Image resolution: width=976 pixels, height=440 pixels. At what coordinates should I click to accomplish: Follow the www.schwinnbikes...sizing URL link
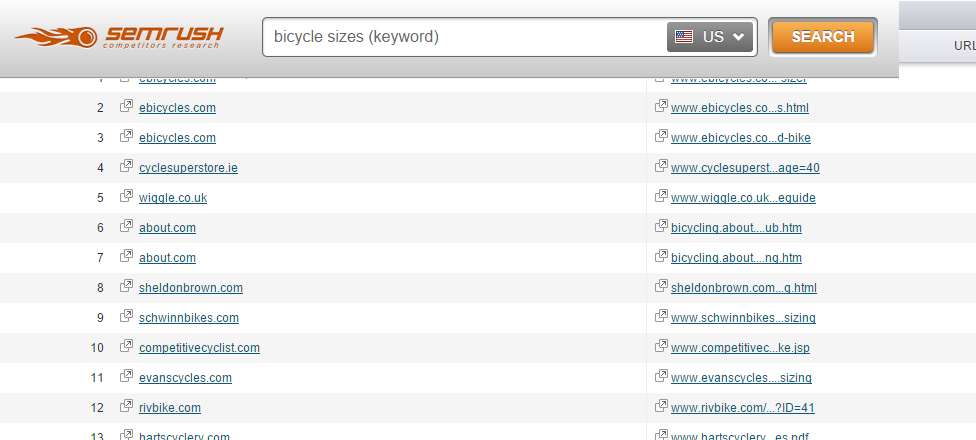tap(743, 317)
